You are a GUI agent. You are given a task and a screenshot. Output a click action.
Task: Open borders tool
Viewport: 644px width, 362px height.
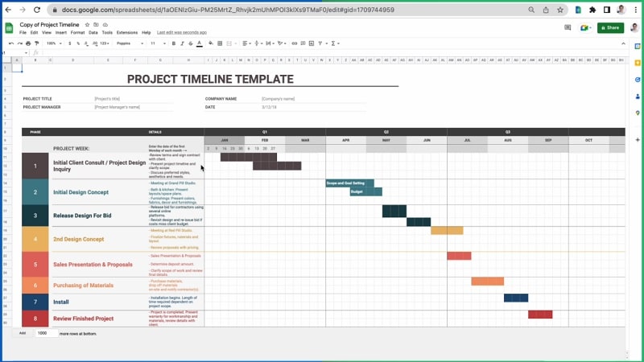tap(220, 43)
